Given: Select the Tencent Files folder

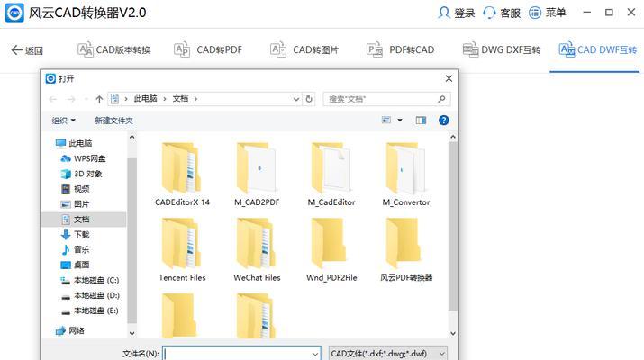Looking at the screenshot, I should [182, 249].
